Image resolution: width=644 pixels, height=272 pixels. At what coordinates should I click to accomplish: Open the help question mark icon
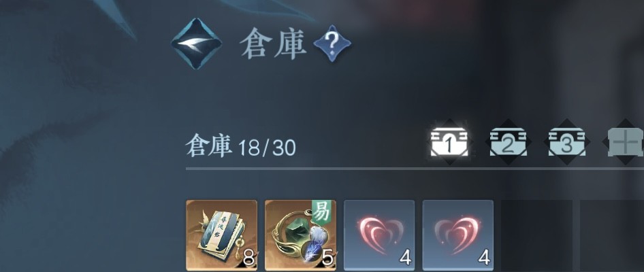tap(332, 44)
